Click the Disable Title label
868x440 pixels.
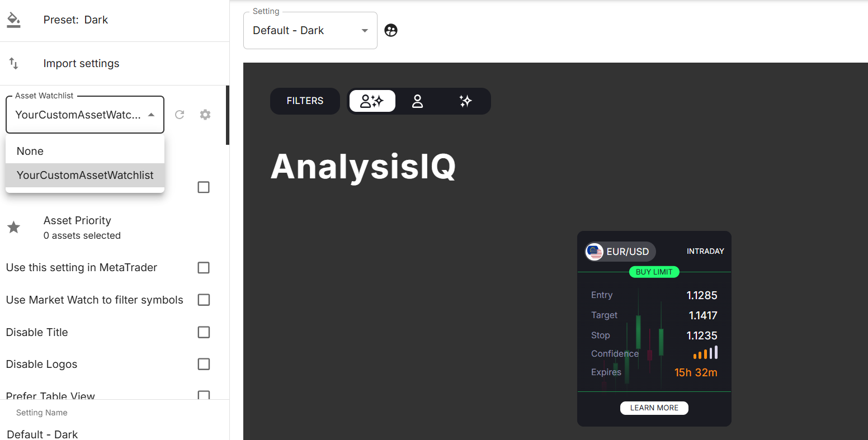[x=37, y=333]
